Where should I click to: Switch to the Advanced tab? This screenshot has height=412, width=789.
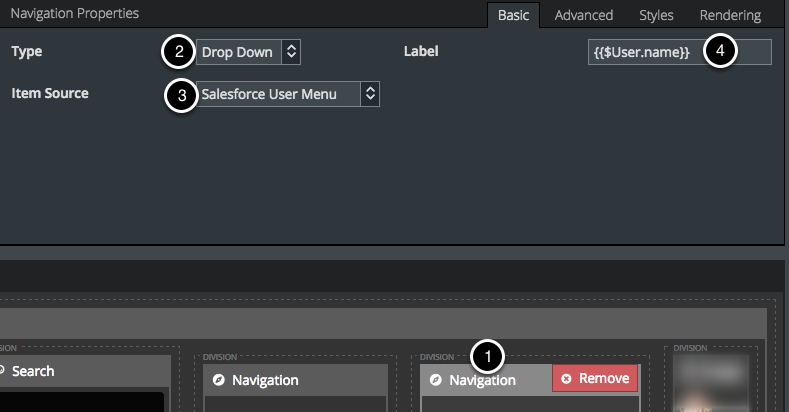click(x=583, y=15)
